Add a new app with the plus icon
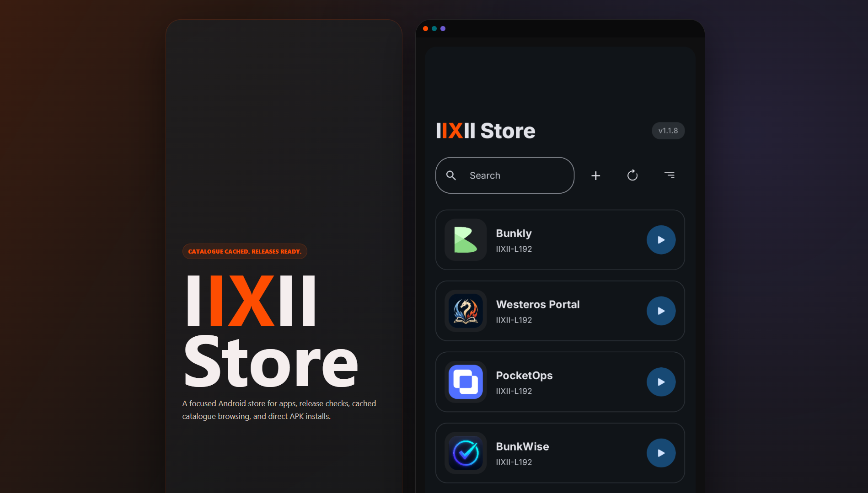The image size is (868, 493). click(595, 175)
